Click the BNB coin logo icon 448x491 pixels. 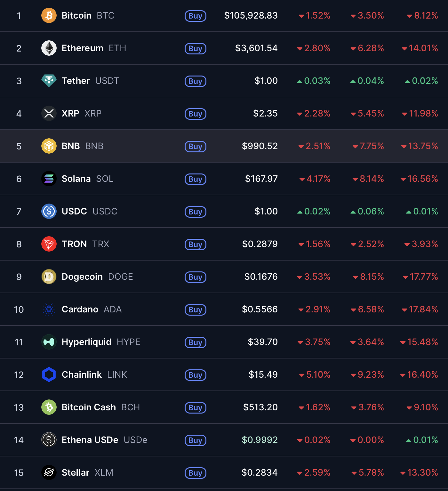49,146
